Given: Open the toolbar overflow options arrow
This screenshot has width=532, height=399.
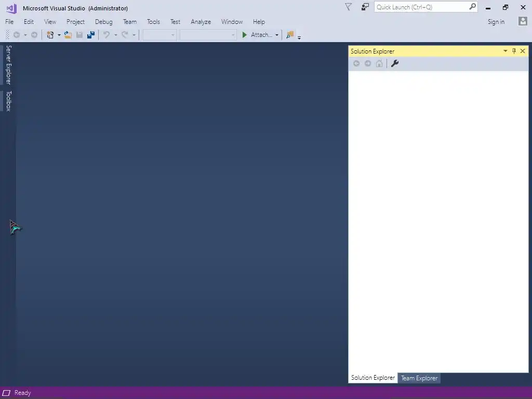Looking at the screenshot, I should coord(299,37).
